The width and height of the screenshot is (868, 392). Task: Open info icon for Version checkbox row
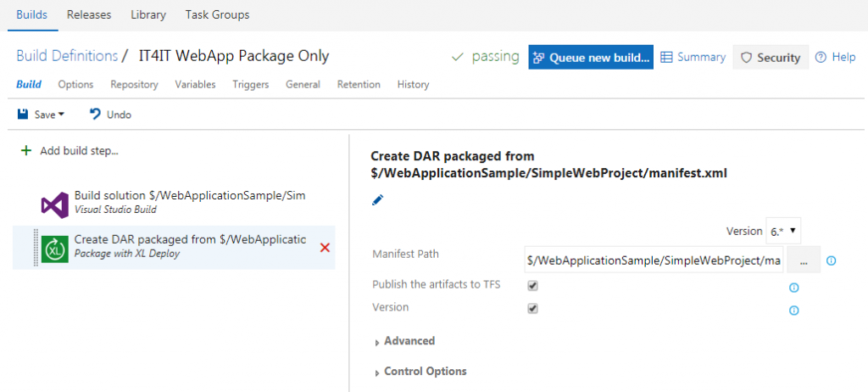tap(793, 311)
